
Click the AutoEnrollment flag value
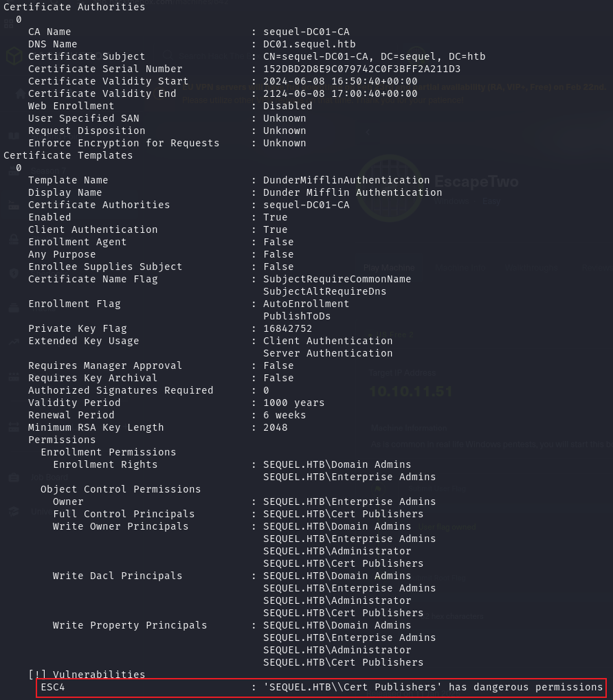point(306,304)
